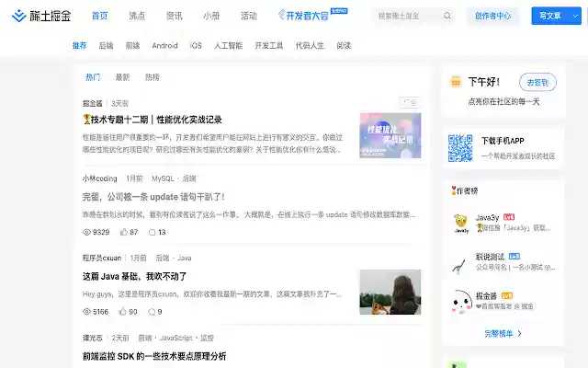Select the 人工智能 category tab

click(229, 45)
